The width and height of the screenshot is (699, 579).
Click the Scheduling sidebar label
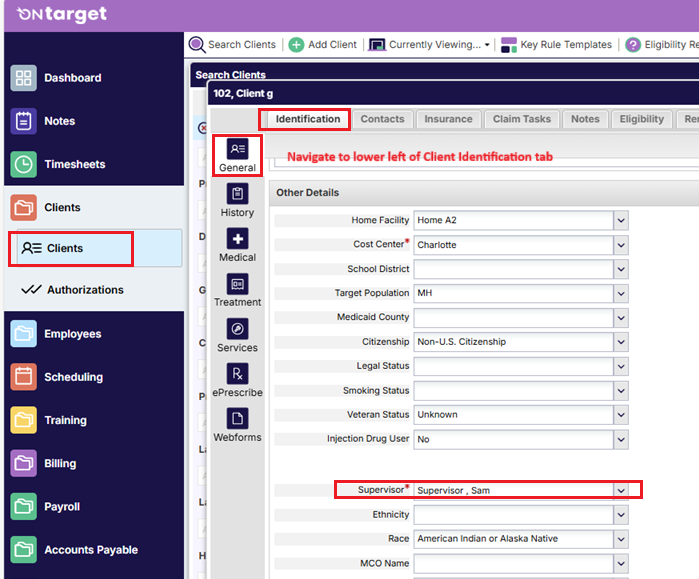click(74, 377)
